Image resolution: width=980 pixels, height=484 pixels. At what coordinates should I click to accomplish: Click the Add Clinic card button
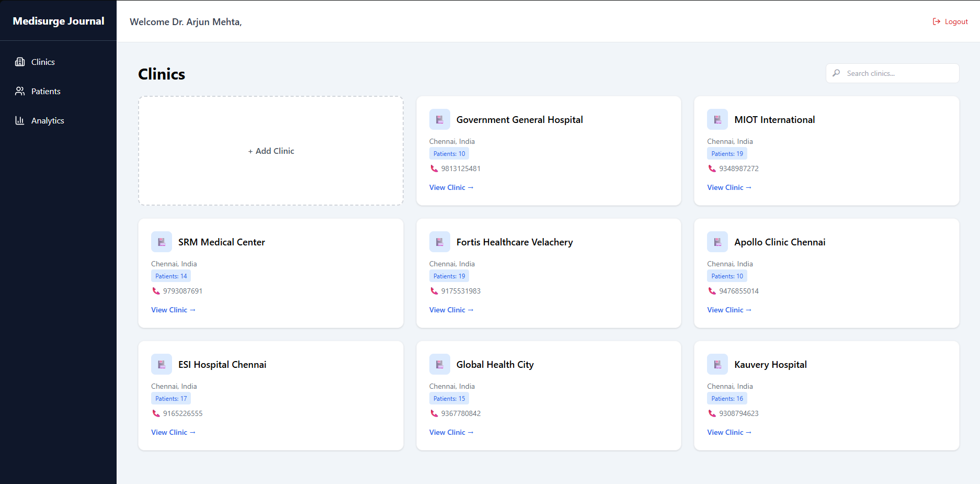click(271, 151)
